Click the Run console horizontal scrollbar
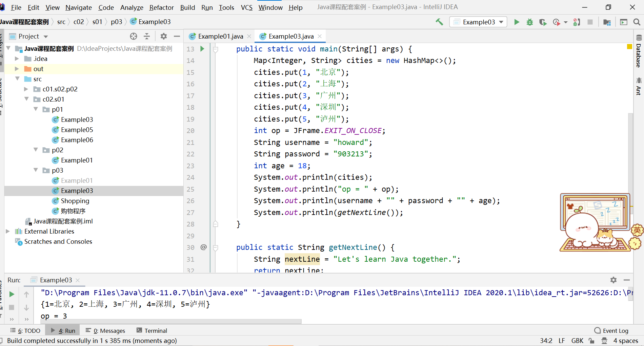The width and height of the screenshot is (644, 346). [x=171, y=321]
